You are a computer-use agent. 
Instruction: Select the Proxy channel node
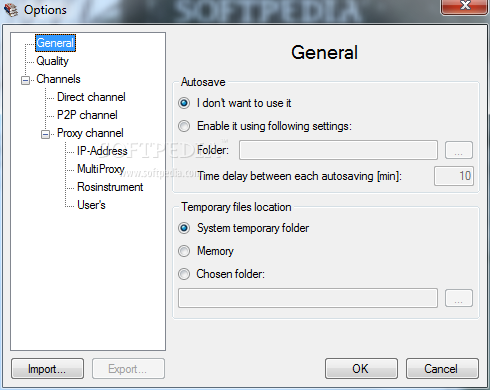pos(90,133)
